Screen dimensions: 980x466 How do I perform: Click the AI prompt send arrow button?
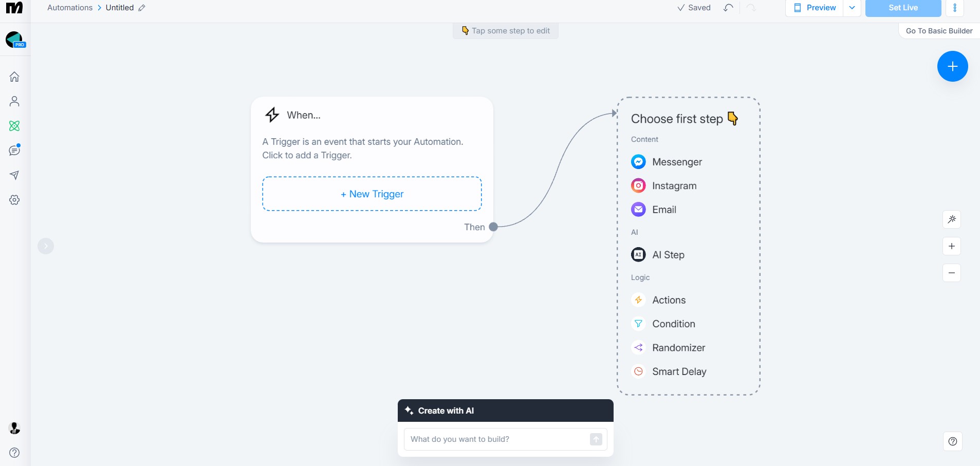596,439
